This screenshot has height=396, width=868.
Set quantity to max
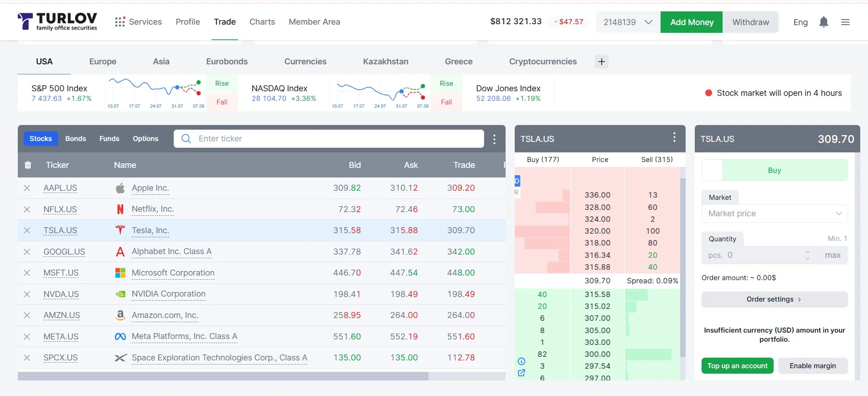click(832, 255)
